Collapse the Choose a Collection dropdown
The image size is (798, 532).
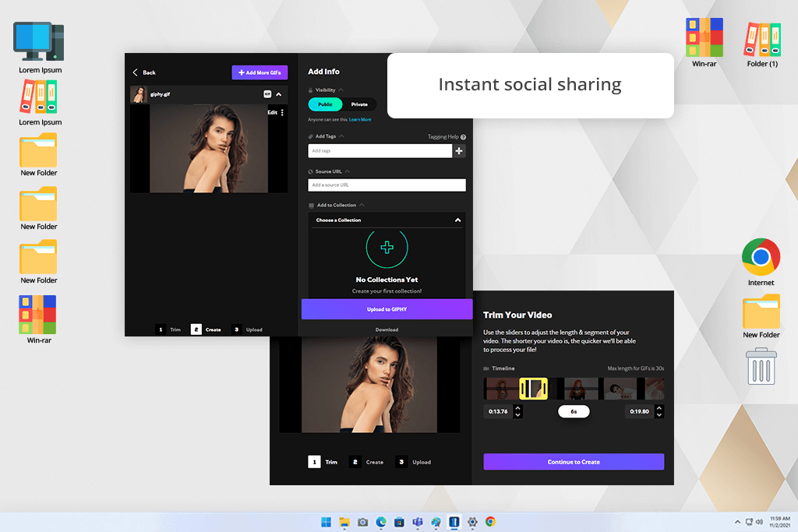pos(457,220)
